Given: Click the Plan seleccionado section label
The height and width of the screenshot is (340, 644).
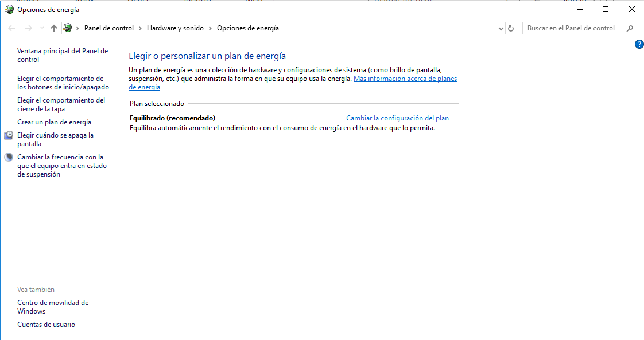Looking at the screenshot, I should [157, 104].
